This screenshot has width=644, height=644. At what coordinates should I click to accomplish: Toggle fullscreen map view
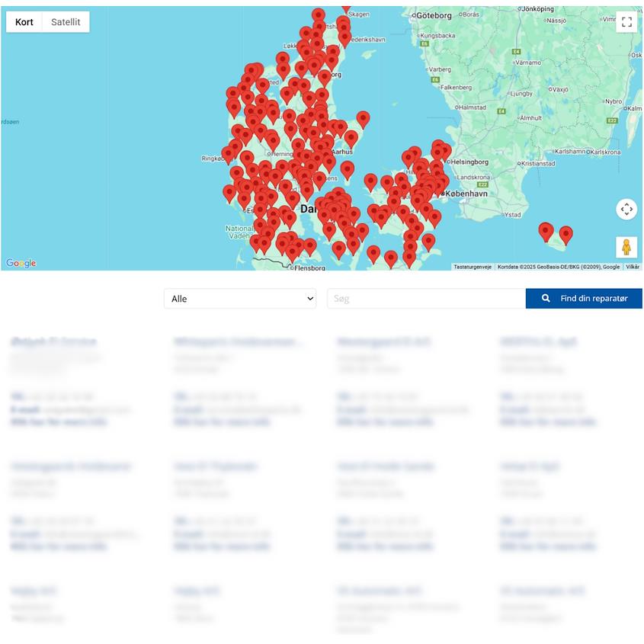click(x=626, y=22)
